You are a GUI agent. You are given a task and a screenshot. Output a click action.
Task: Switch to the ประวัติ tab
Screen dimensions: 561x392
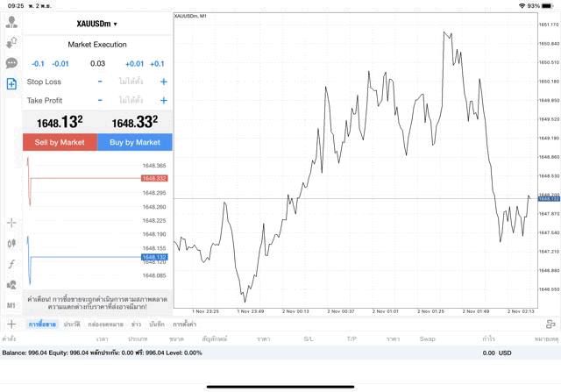pos(72,324)
